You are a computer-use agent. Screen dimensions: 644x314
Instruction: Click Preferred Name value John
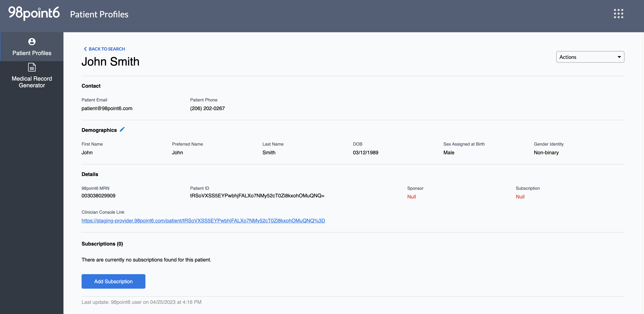click(x=177, y=152)
